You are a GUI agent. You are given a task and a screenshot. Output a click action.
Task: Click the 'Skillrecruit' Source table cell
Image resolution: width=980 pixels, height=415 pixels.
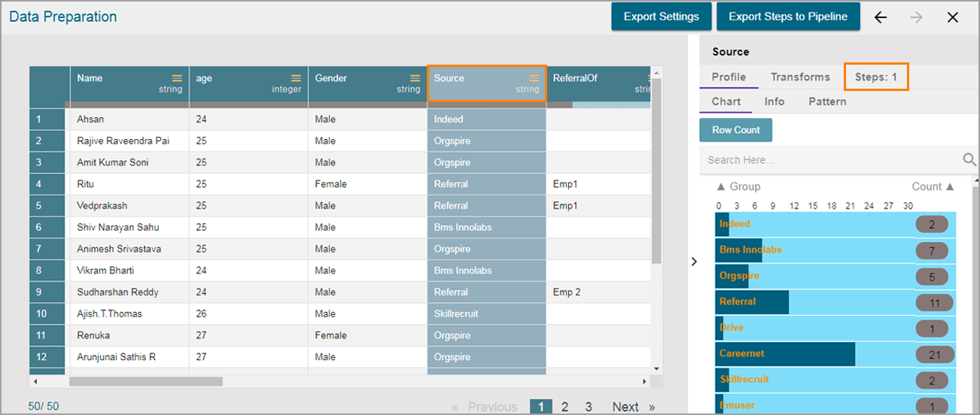486,314
